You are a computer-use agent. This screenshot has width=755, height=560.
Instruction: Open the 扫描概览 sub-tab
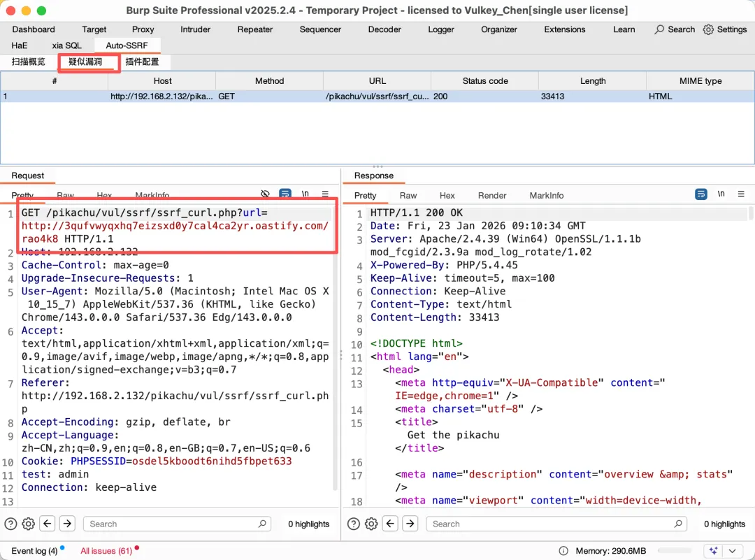pyautogui.click(x=29, y=62)
